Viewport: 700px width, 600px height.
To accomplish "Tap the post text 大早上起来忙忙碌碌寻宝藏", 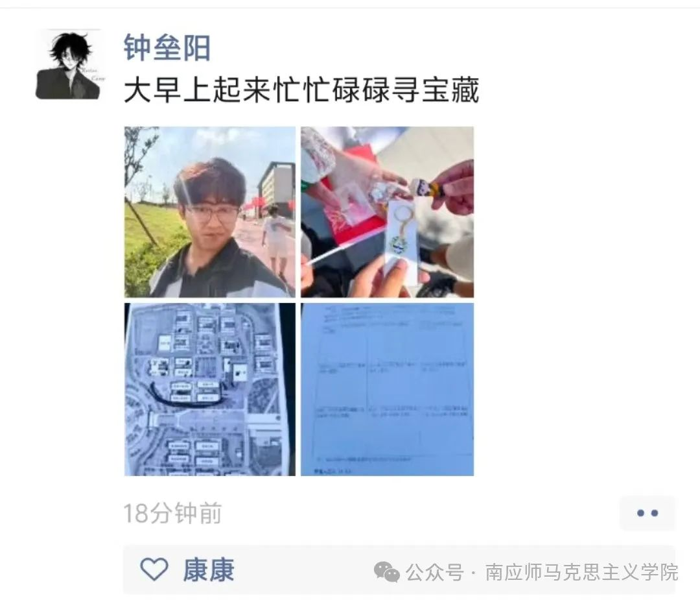I will click(x=301, y=90).
